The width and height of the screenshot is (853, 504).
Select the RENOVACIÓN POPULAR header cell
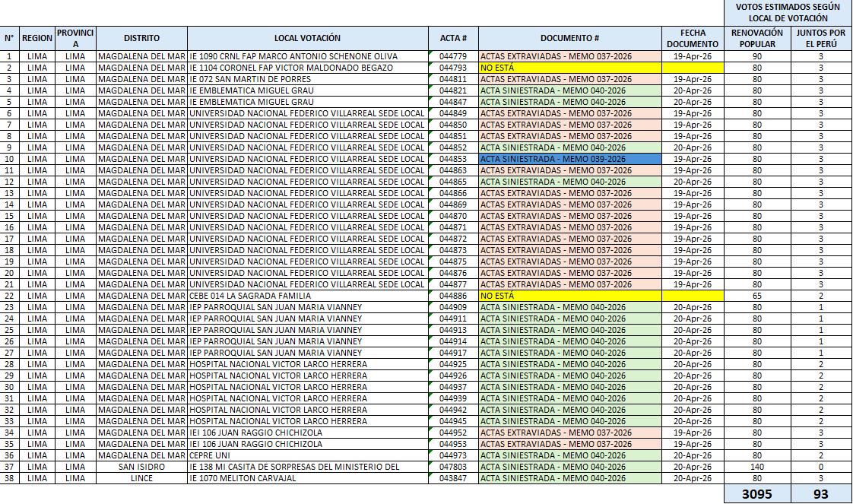pyautogui.click(x=756, y=38)
